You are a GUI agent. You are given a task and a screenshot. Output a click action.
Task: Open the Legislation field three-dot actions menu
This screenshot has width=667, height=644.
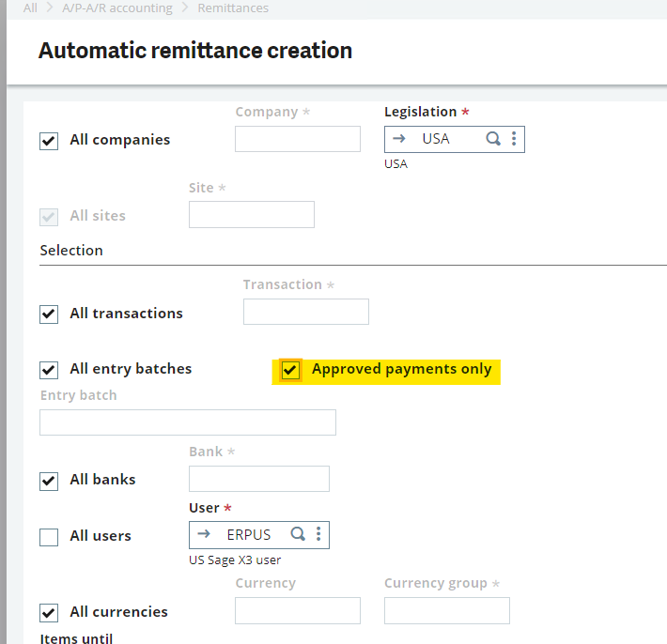tap(514, 139)
